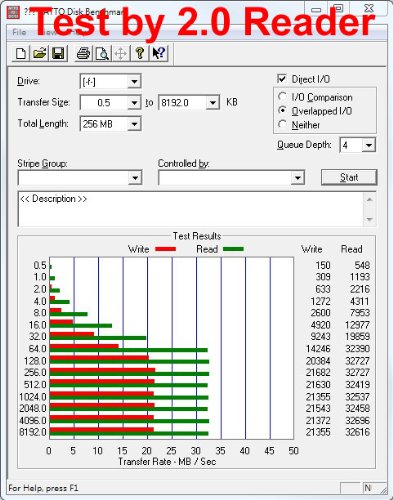The height and width of the screenshot is (500, 393).
Task: Print results with the printer icon
Action: [x=83, y=53]
